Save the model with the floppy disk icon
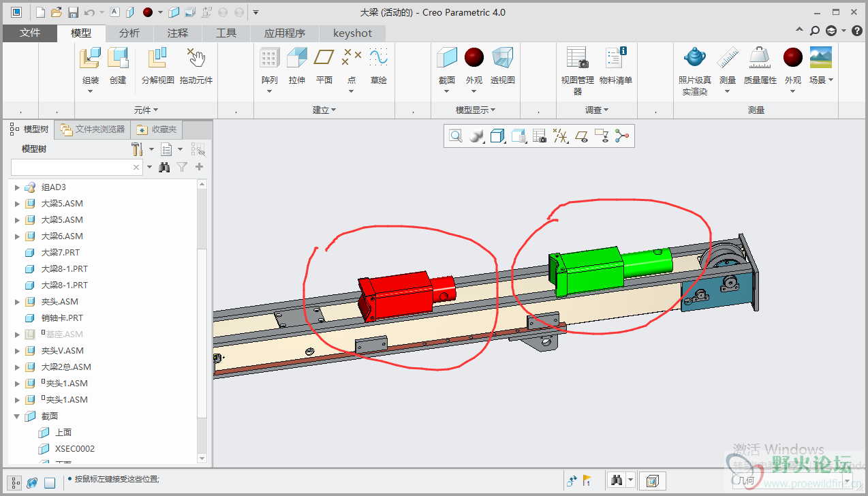This screenshot has width=868, height=496. point(73,12)
